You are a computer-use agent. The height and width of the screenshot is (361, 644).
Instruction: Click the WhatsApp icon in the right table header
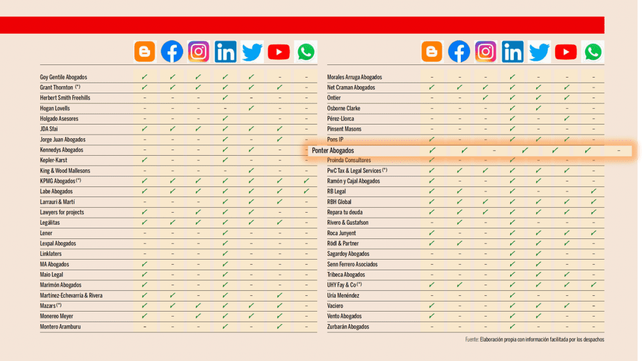[x=593, y=52]
